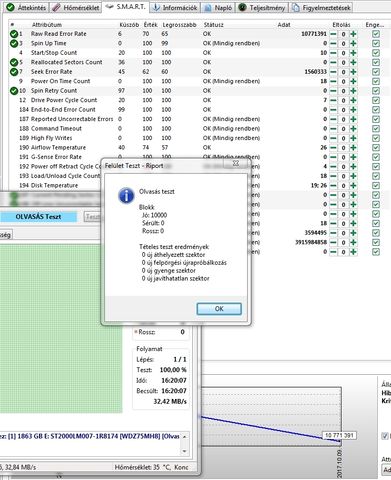Open the Teljesítmény tab
This screenshot has height=480, width=391.
pos(262,7)
